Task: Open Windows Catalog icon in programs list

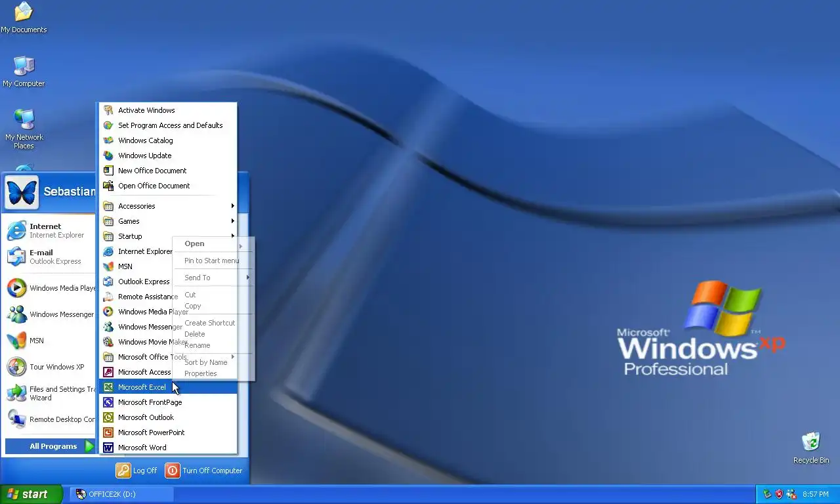Action: click(x=108, y=140)
